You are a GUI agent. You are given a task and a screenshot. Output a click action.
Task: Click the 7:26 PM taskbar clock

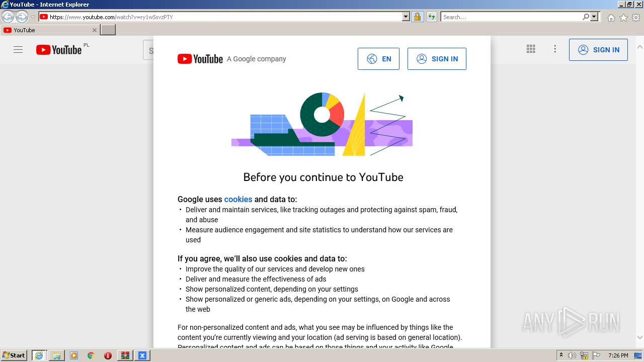pos(618,355)
